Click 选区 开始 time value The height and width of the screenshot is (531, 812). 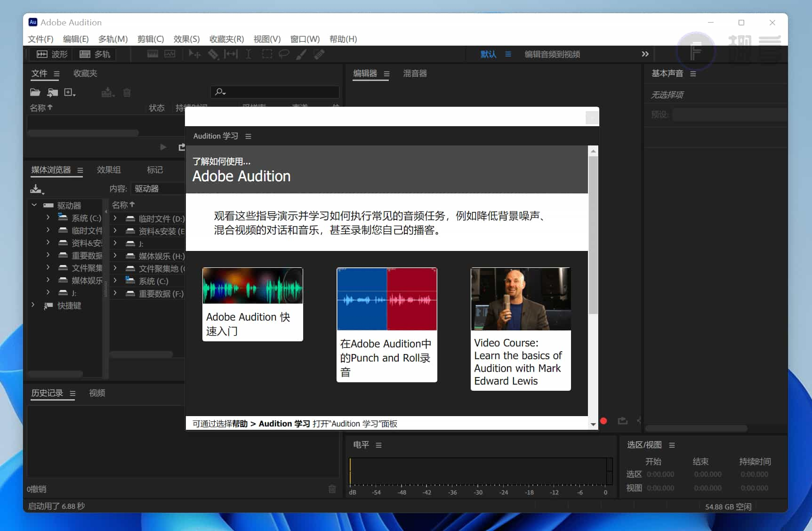tap(660, 475)
